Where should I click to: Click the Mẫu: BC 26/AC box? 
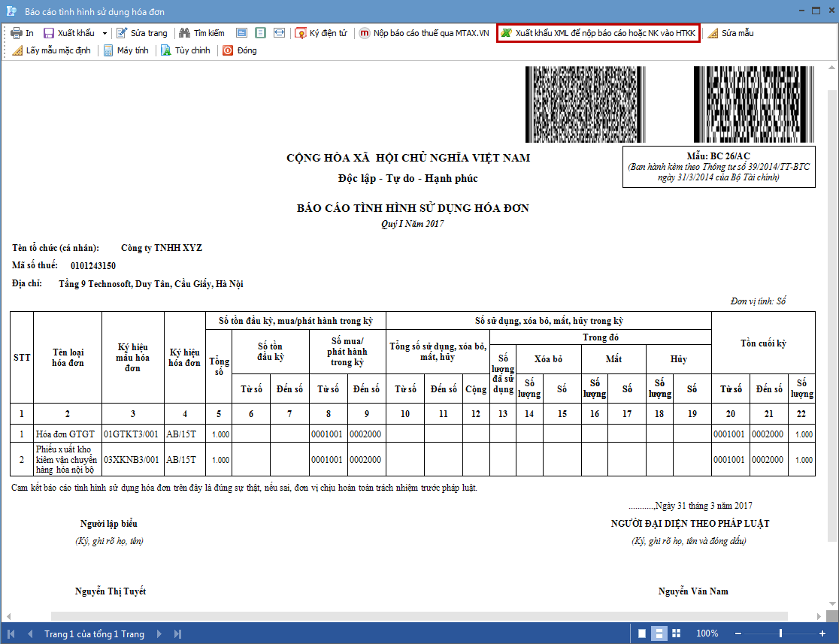[x=719, y=167]
